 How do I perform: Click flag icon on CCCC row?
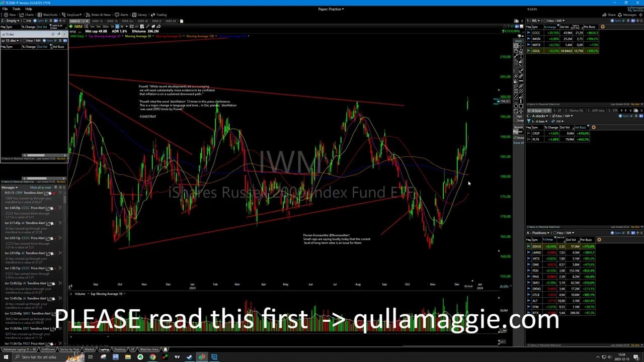[529, 33]
